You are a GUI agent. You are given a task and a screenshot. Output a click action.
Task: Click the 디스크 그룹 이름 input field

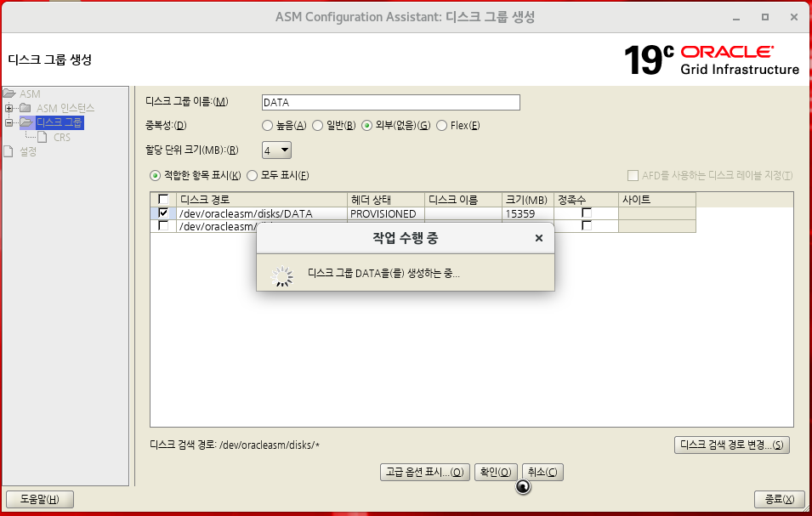click(x=391, y=103)
